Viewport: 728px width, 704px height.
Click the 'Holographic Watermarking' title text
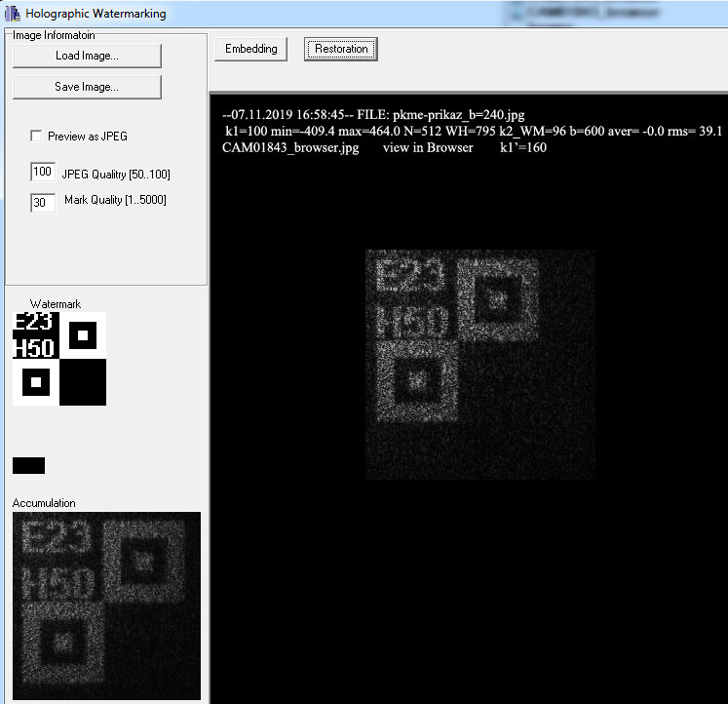tap(96, 14)
